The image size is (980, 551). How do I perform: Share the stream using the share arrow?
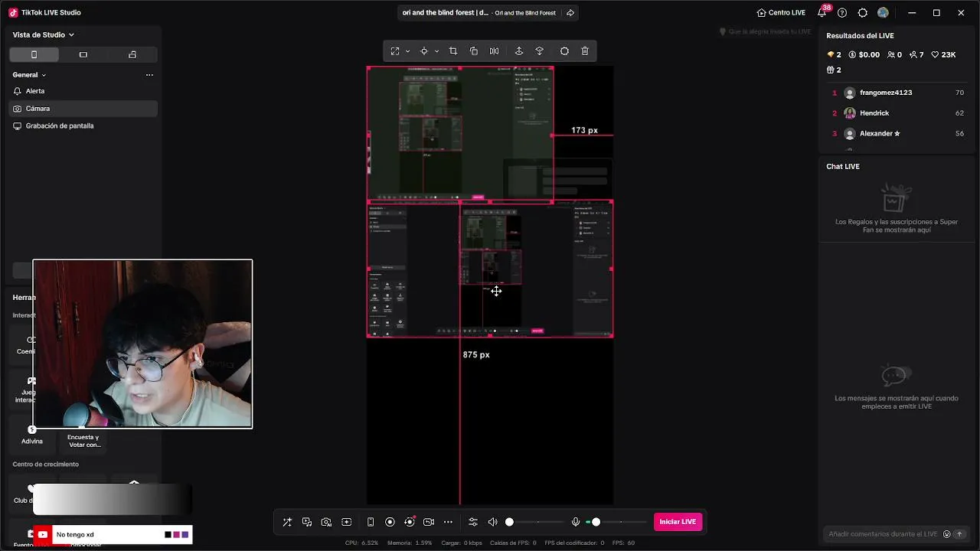[x=570, y=13]
